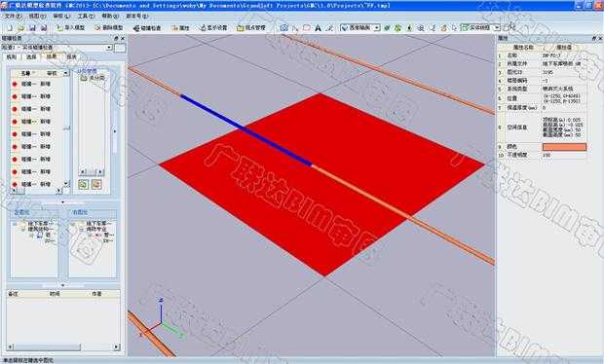
Task: Open the 实体线框 display mode dropdown
Action: pos(497,27)
